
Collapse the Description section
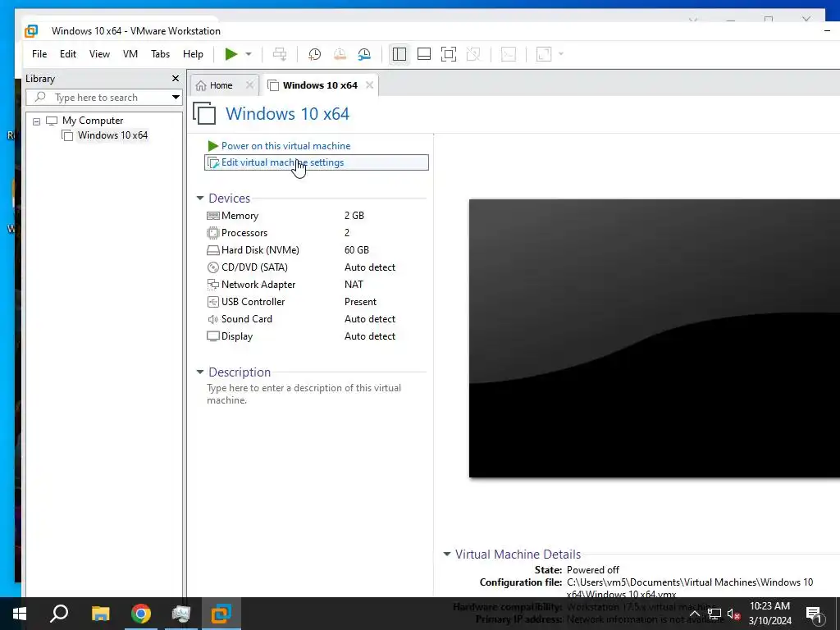pyautogui.click(x=200, y=372)
